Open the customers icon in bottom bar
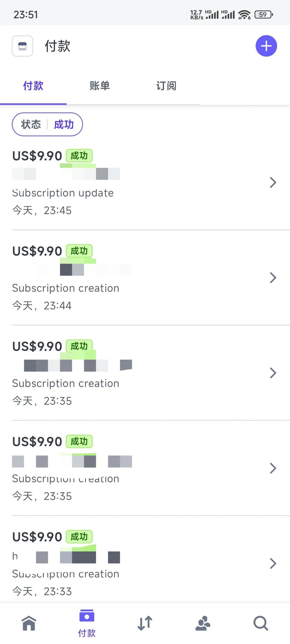The image size is (290, 644). coord(203,623)
